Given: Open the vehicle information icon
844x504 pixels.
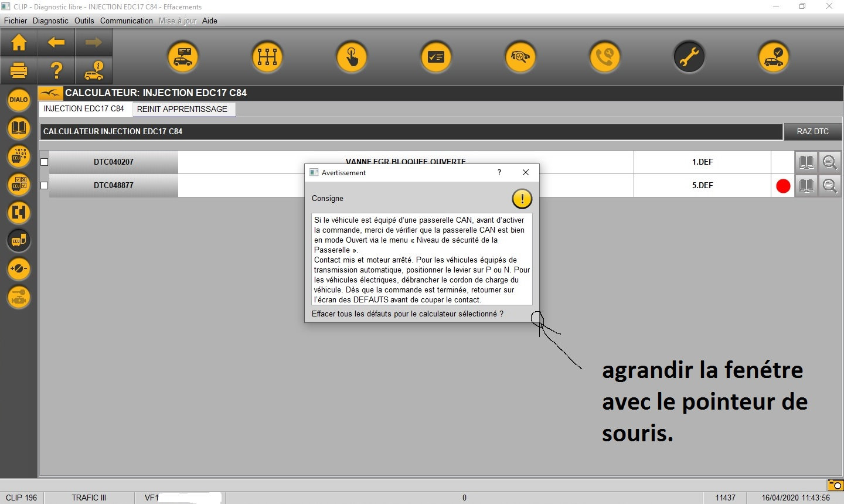Looking at the screenshot, I should pos(94,70).
